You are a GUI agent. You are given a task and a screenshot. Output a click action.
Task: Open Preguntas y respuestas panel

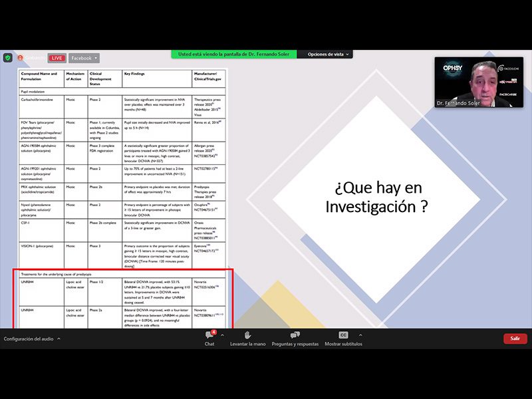coord(295,338)
